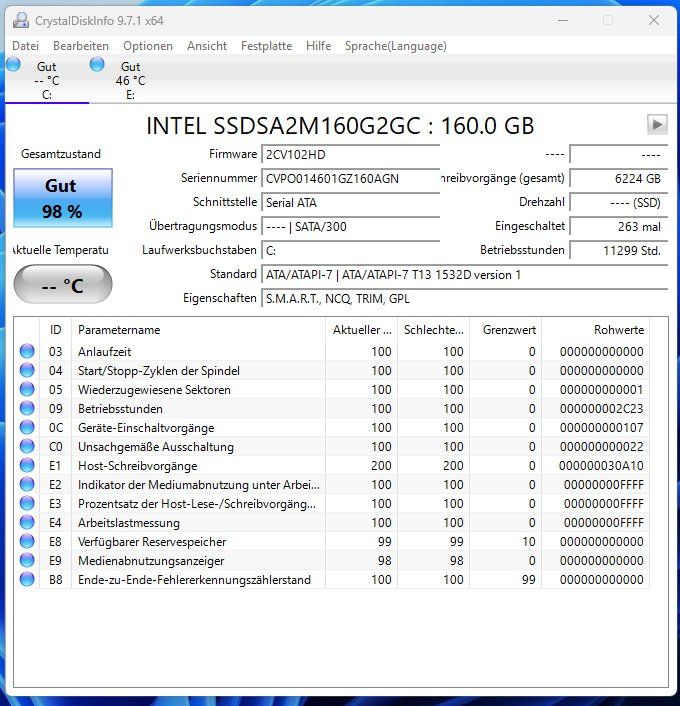This screenshot has height=706, width=680.
Task: Click the total writes value 6224 GB
Action: tap(619, 178)
